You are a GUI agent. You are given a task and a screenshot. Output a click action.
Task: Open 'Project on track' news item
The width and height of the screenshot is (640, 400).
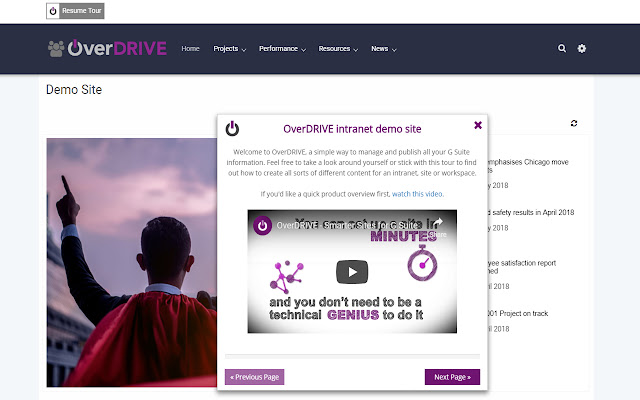pyautogui.click(x=518, y=313)
